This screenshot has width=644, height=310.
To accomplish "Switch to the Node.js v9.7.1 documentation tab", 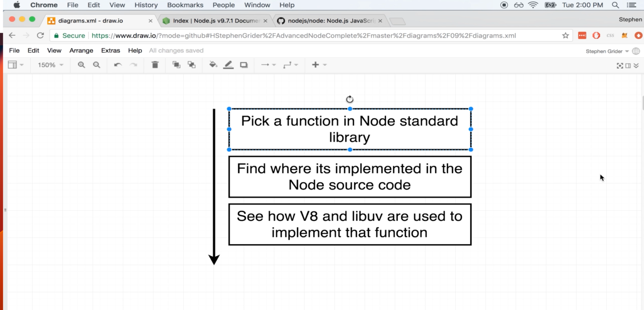I will click(x=216, y=21).
